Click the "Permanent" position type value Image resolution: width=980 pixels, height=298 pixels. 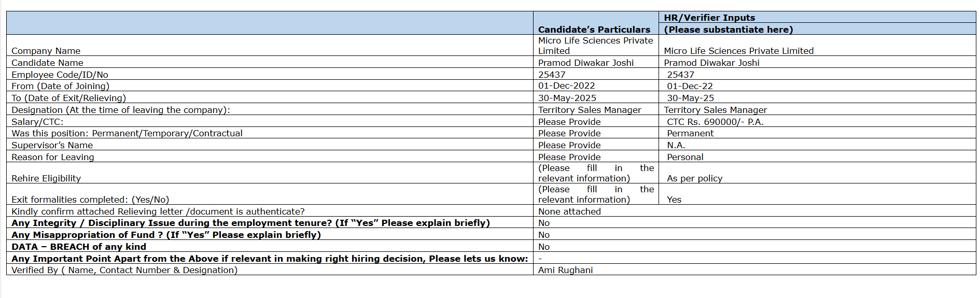tap(690, 134)
